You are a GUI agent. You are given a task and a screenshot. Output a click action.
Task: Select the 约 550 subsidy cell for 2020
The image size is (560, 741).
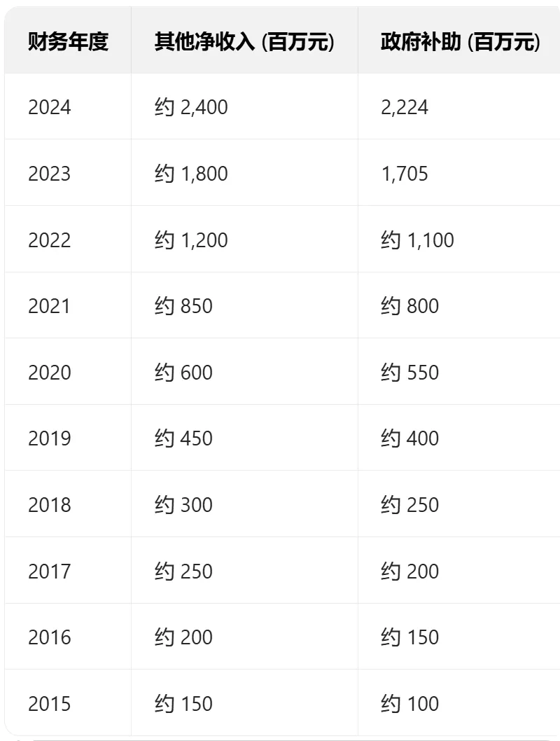pyautogui.click(x=409, y=372)
